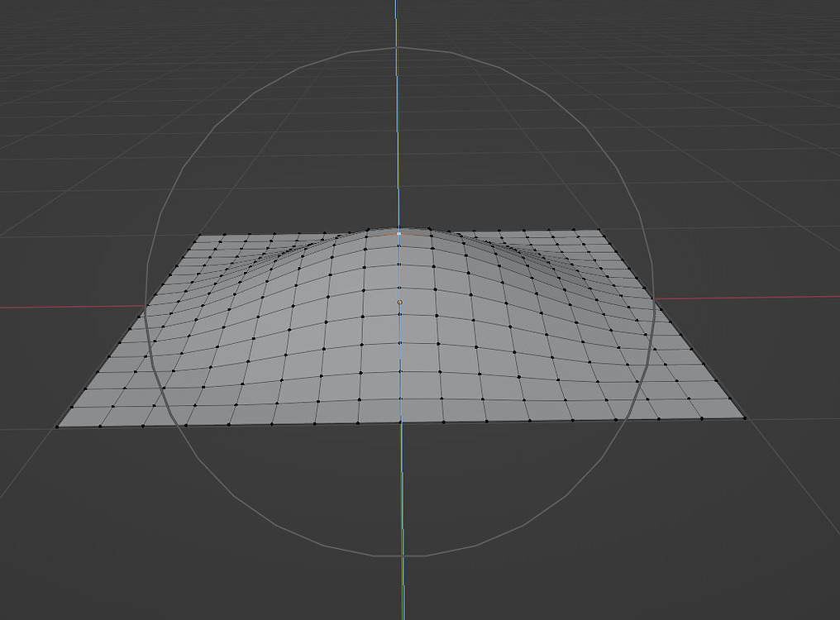This screenshot has width=840, height=620.
Task: Select the highlighted vertex at the dome peak
Action: click(399, 232)
